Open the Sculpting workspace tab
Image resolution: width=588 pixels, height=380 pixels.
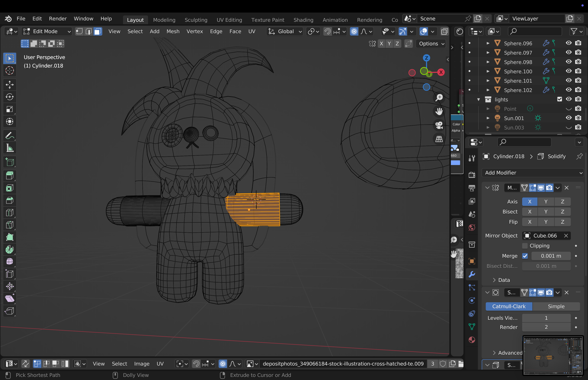point(196,20)
